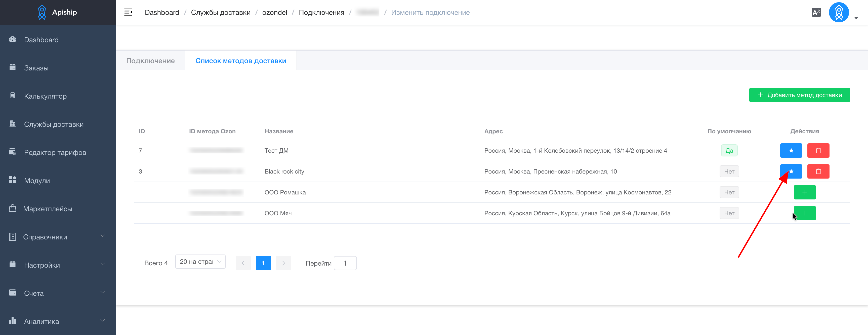This screenshot has width=868, height=335.
Task: Delete the Black rock city method
Action: [818, 172]
